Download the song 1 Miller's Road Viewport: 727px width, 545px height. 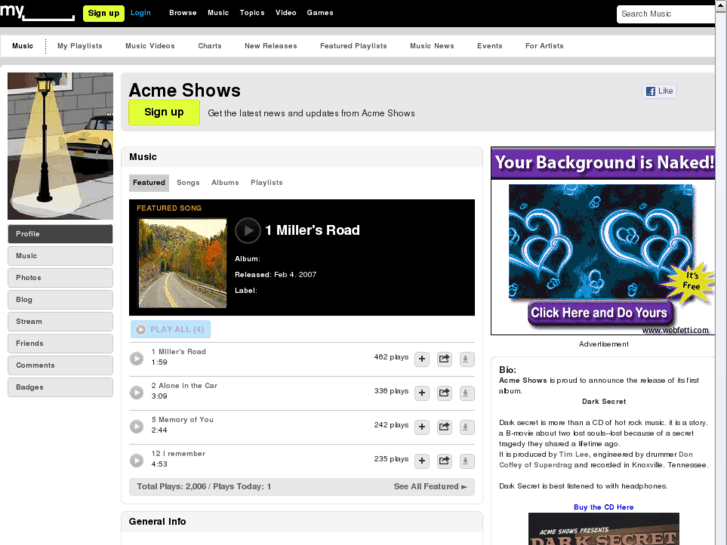466,359
